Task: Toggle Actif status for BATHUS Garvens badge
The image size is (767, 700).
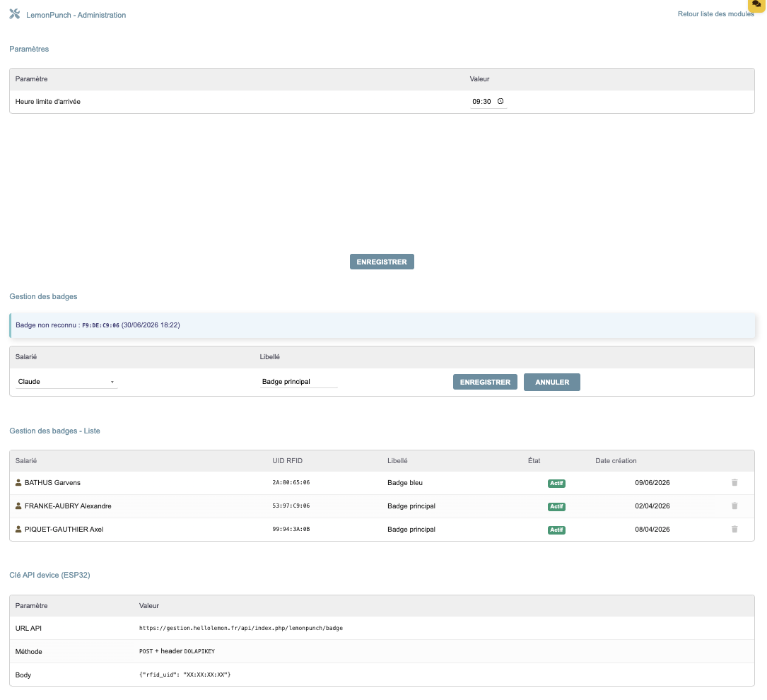Action: (556, 484)
